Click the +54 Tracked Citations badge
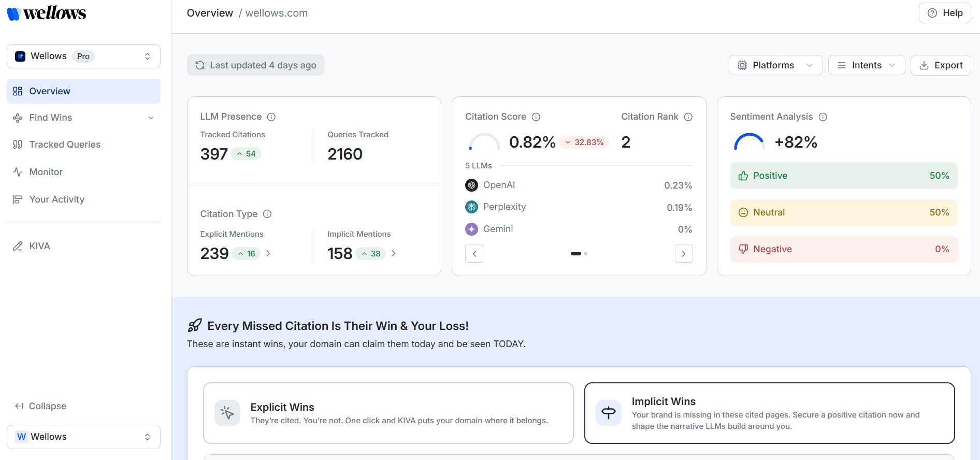 coord(246,154)
